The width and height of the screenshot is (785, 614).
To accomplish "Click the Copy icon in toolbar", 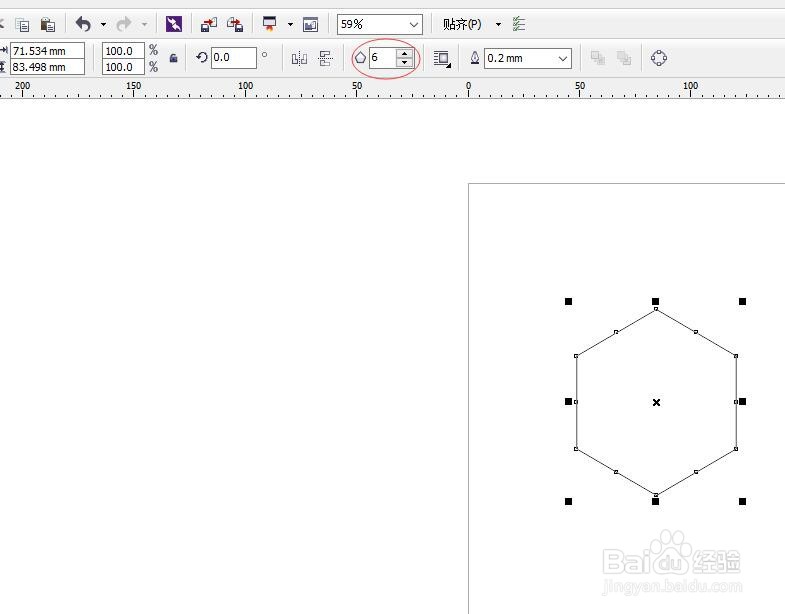I will click(22, 24).
